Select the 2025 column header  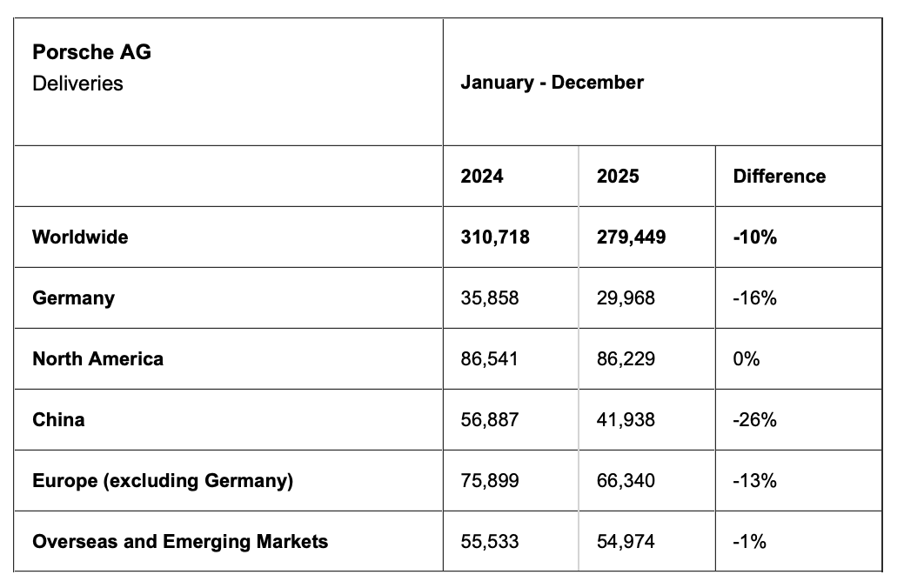[x=618, y=177]
